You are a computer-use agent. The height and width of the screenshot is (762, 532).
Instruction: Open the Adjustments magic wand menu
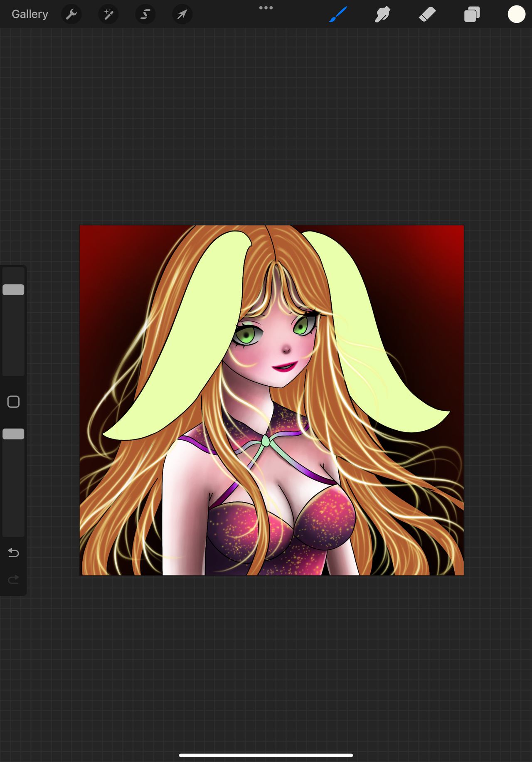point(108,14)
